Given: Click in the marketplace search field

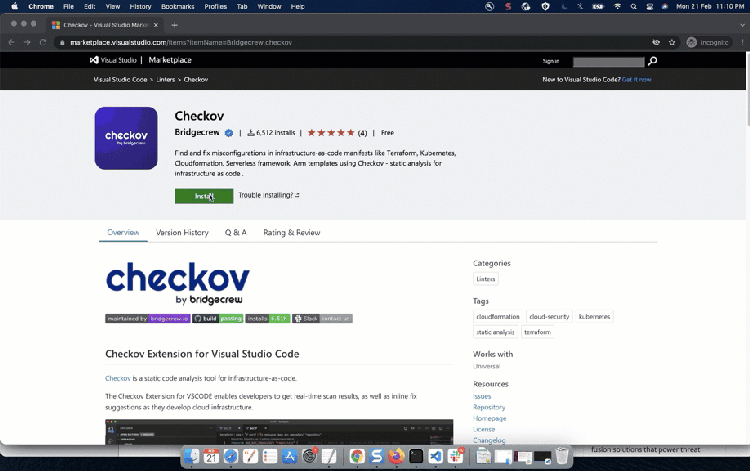Looking at the screenshot, I should click(608, 61).
